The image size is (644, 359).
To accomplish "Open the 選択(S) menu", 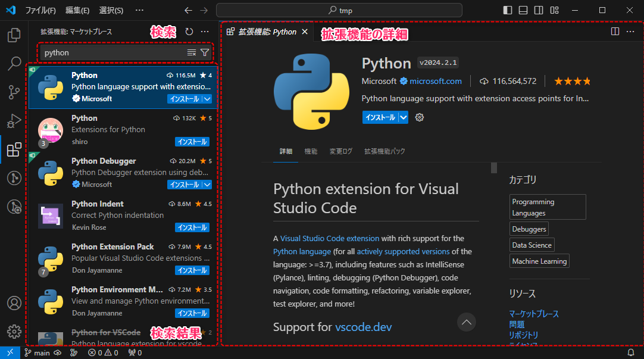I will click(x=111, y=10).
